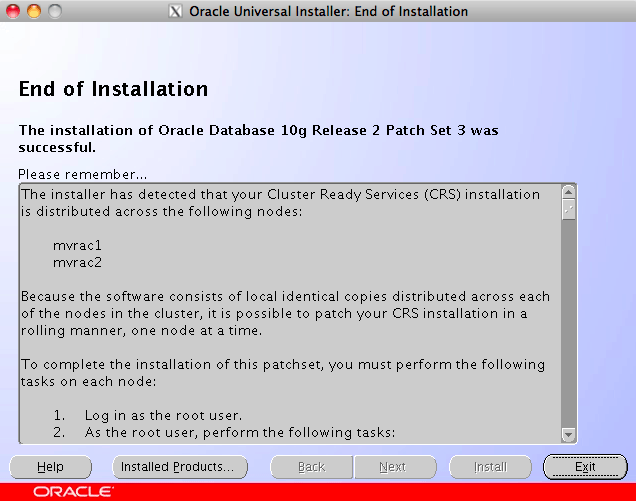The width and height of the screenshot is (636, 501).
Task: Click the gray zoom window button
Action: 53,12
